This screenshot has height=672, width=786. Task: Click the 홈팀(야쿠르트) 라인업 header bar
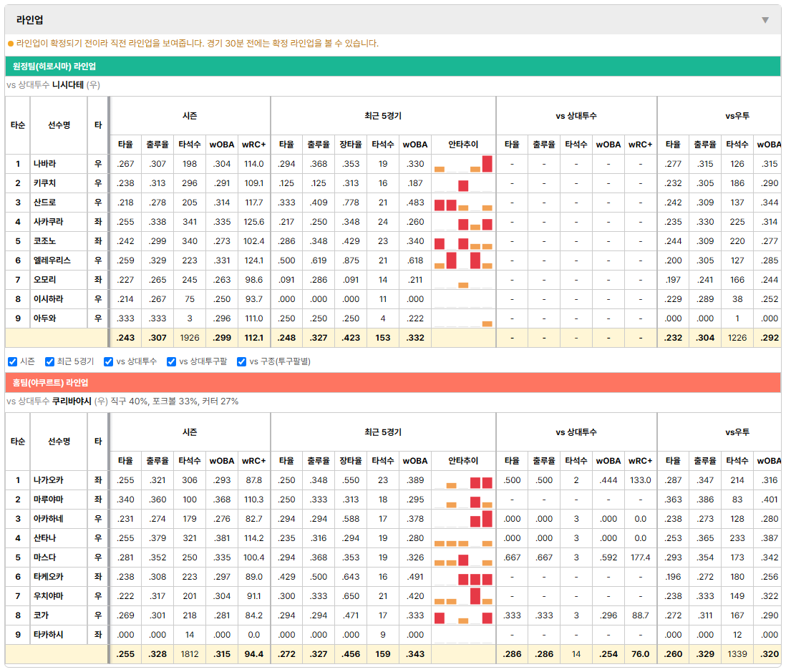point(392,382)
